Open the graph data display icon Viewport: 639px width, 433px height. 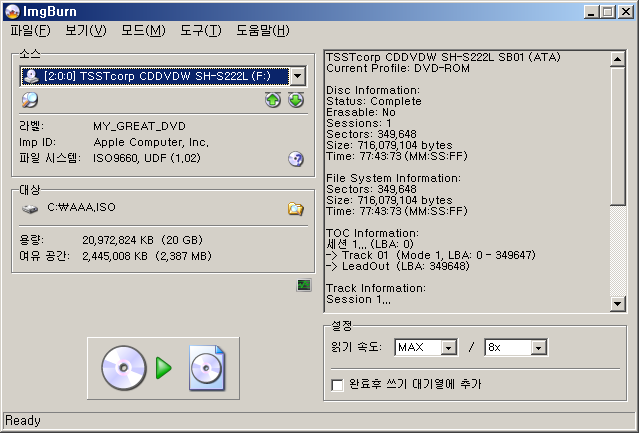[x=304, y=285]
